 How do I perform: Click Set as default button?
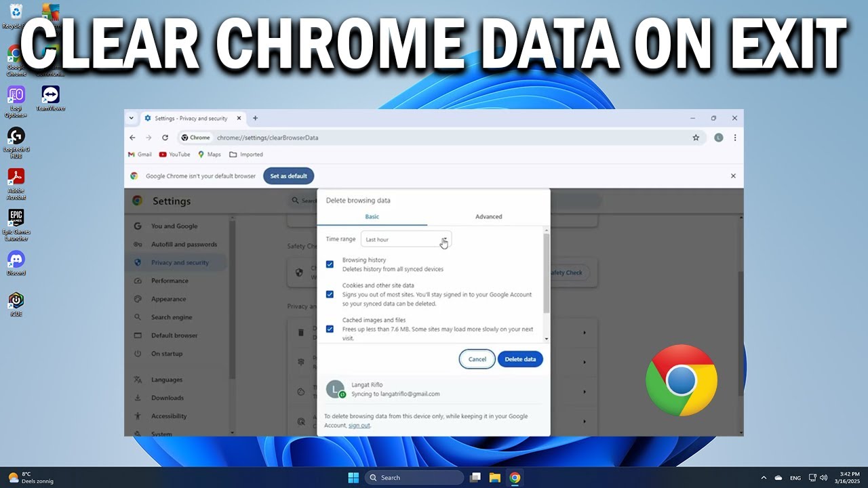tap(289, 176)
